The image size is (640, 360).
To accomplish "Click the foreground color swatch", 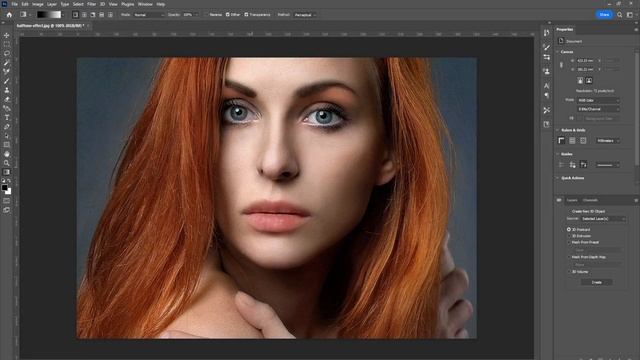I will [x=4, y=188].
